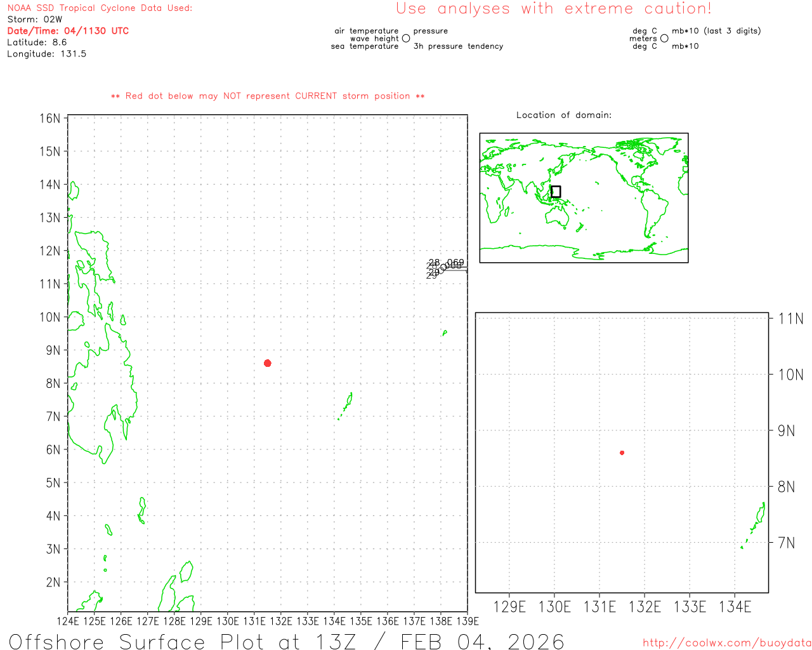Click the 'Longitude: 131.5' line
Image resolution: width=812 pixels, height=650 pixels.
(x=46, y=54)
